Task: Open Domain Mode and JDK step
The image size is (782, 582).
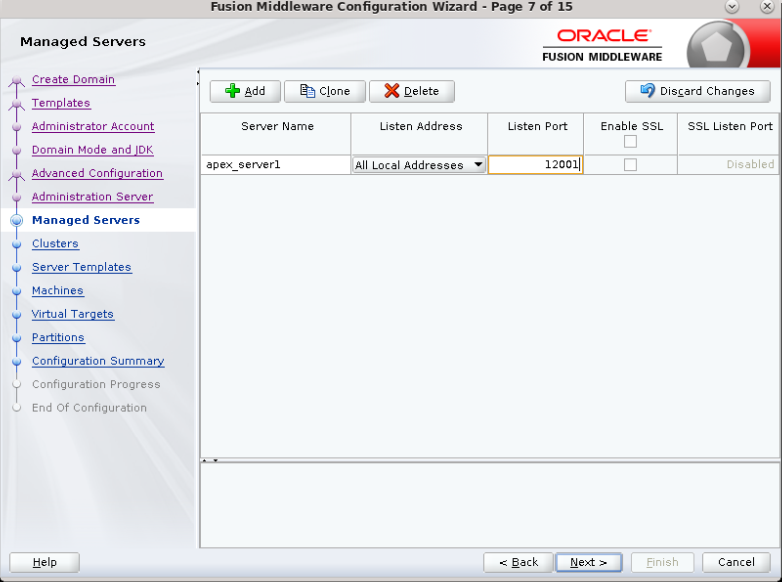Action: click(x=93, y=150)
